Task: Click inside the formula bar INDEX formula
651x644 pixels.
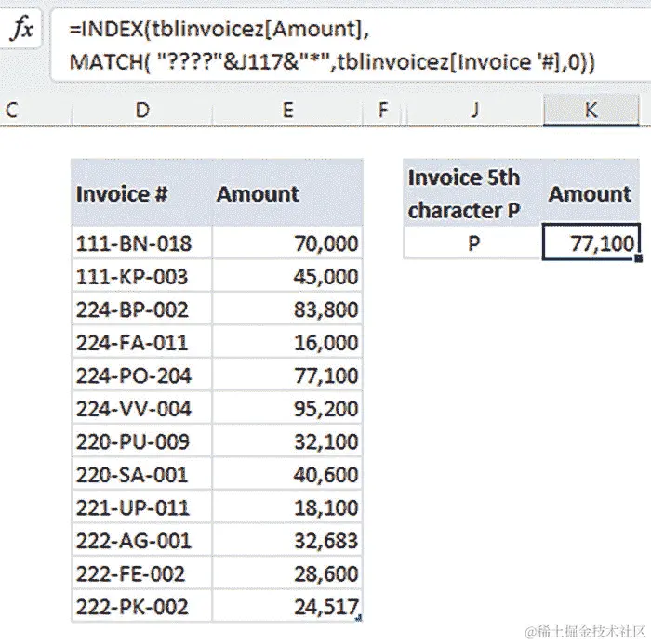Action: 332,46
